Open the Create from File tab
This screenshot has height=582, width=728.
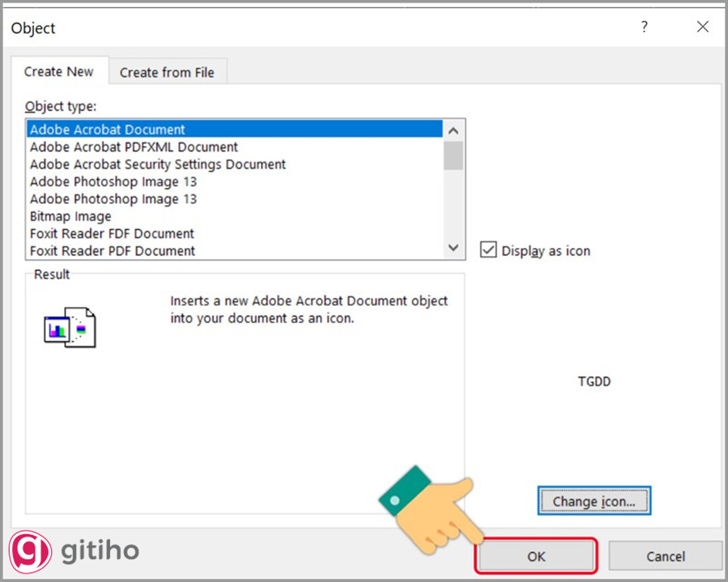tap(167, 72)
